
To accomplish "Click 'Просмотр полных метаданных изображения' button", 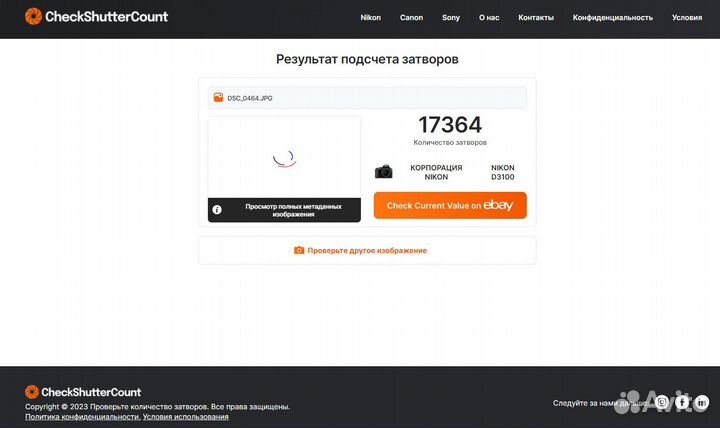I will click(284, 210).
